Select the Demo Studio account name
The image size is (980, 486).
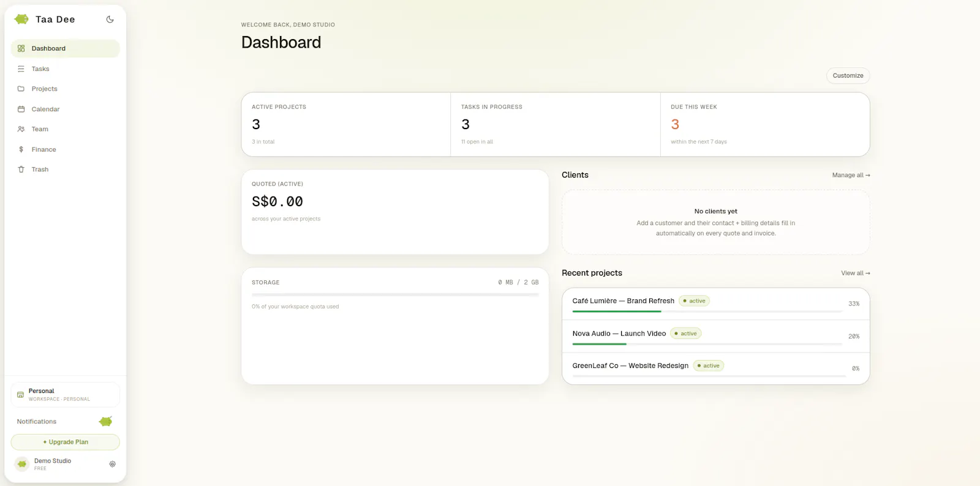click(53, 461)
